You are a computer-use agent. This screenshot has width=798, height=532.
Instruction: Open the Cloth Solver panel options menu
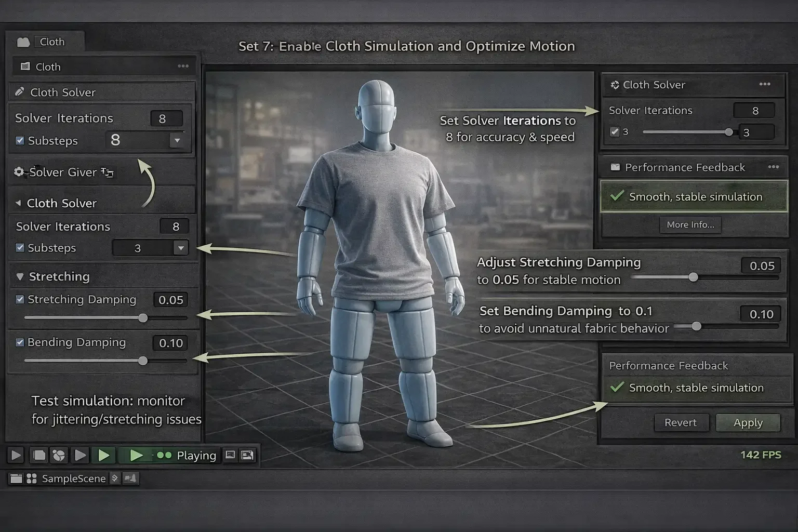point(765,84)
